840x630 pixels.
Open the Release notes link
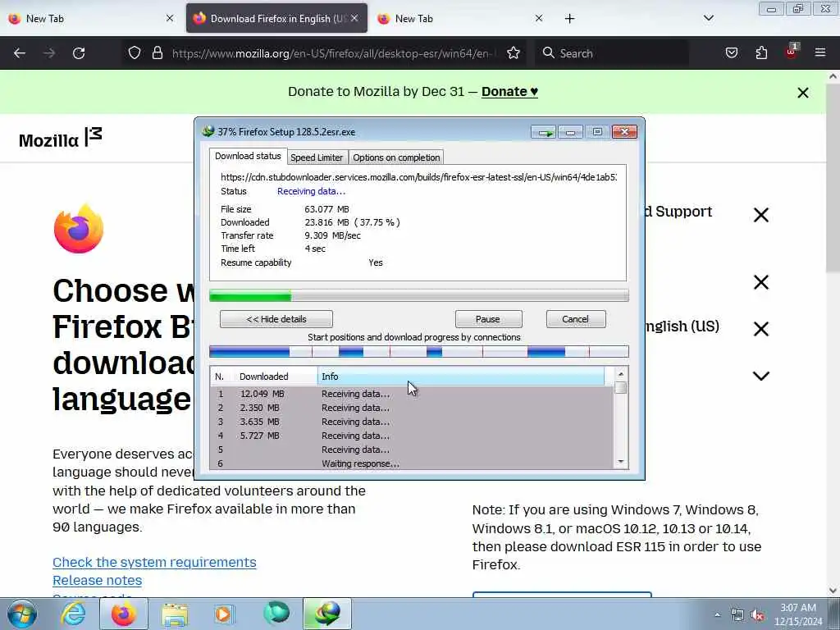(x=97, y=580)
